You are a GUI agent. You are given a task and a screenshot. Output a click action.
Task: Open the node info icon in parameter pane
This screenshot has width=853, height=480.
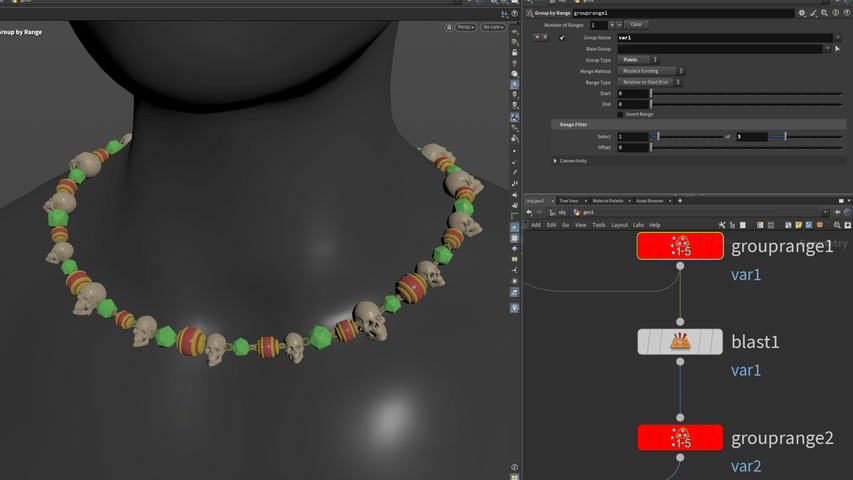coord(836,13)
